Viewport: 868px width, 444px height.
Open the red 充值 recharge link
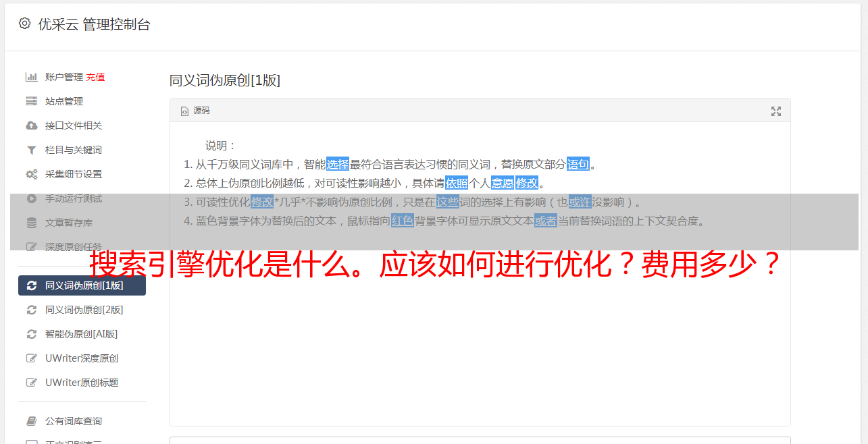click(95, 77)
